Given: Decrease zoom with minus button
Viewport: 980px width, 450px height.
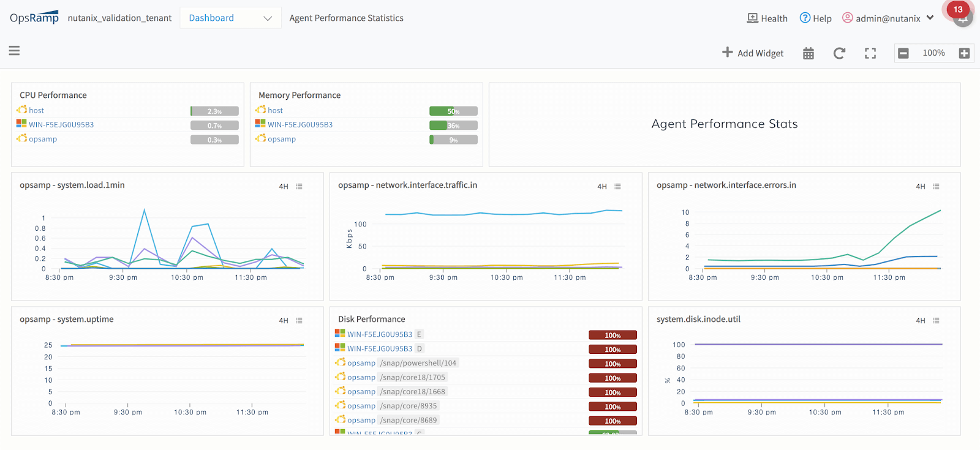Looking at the screenshot, I should tap(903, 53).
